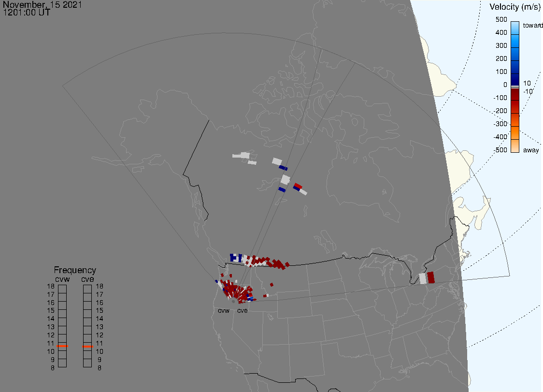
Task: Click the -10 label on velocity legend
Action: pos(528,91)
